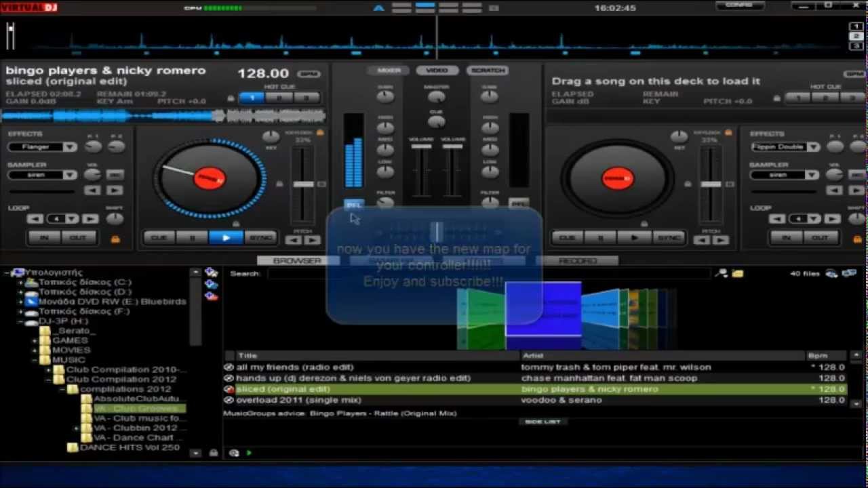
Task: Switch to the SCRATCH tab
Action: tap(488, 70)
